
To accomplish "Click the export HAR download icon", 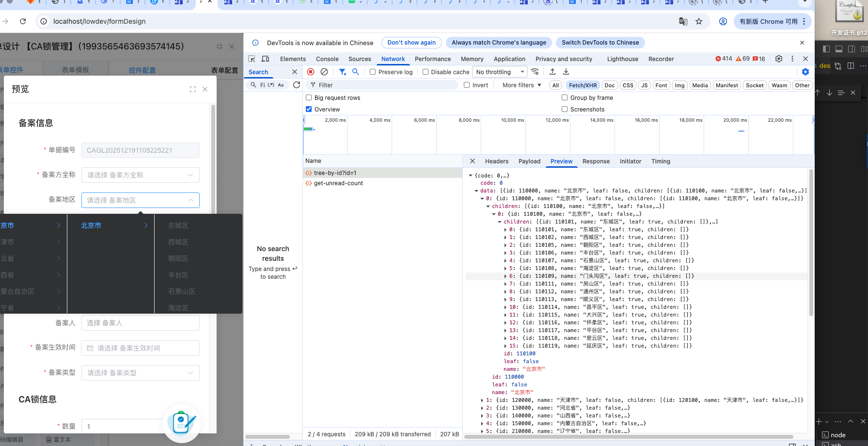I will click(566, 72).
